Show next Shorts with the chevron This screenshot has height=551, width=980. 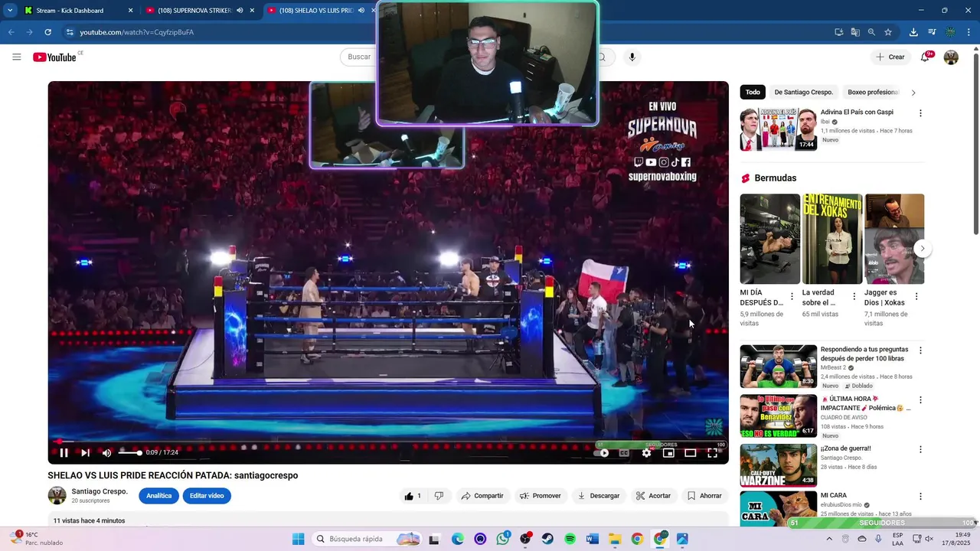(x=923, y=249)
